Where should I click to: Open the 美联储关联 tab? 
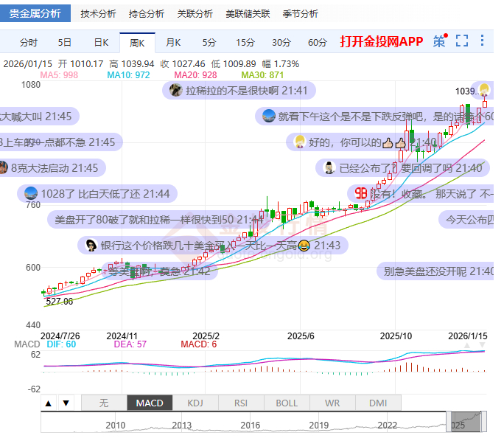248,14
